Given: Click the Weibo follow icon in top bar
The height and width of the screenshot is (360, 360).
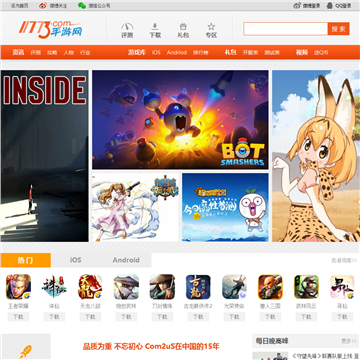Looking at the screenshot, I should [43, 5].
